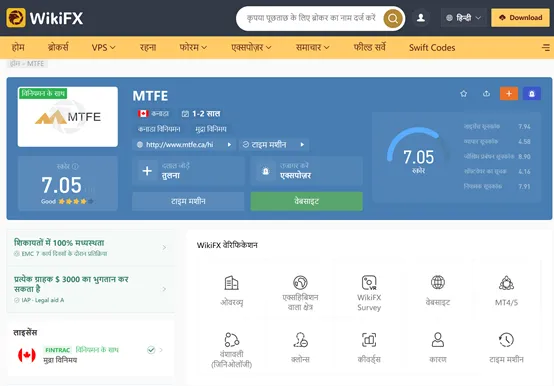554x386 pixels.
Task: Click the green वेबसाइट button
Action: point(306,201)
